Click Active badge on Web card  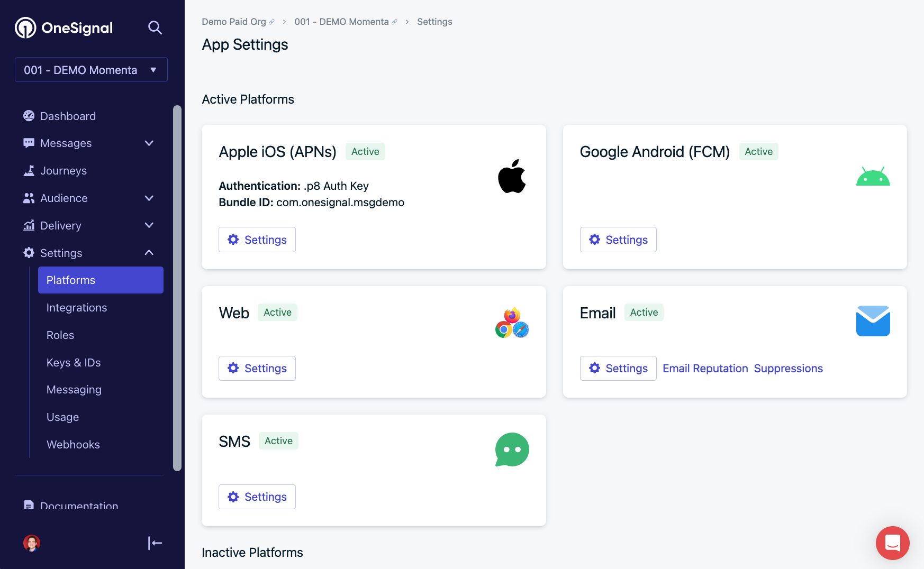pos(277,313)
